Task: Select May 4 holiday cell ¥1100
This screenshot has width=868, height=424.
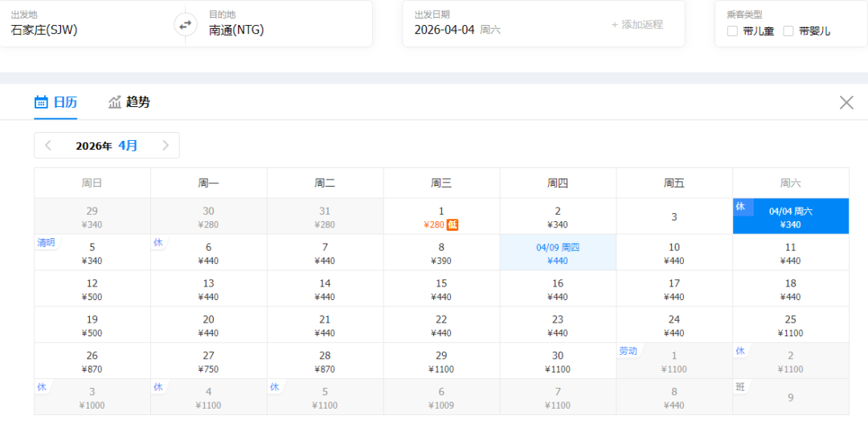Action: tap(209, 397)
